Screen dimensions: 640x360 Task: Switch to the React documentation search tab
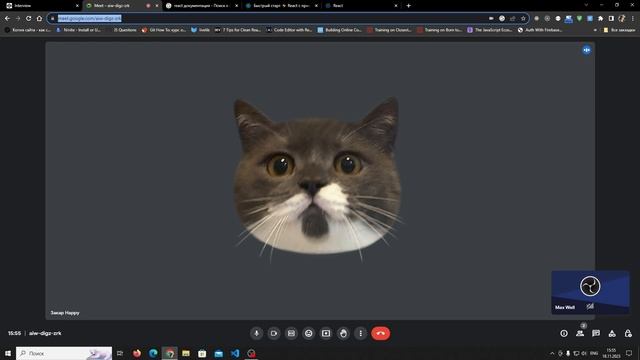click(202, 6)
